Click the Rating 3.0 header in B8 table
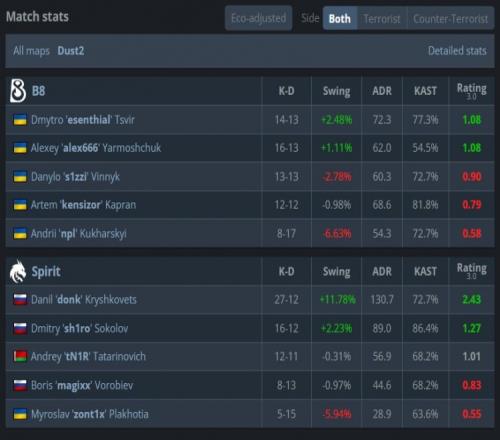Screen dimensions: 500x440 [471, 91]
